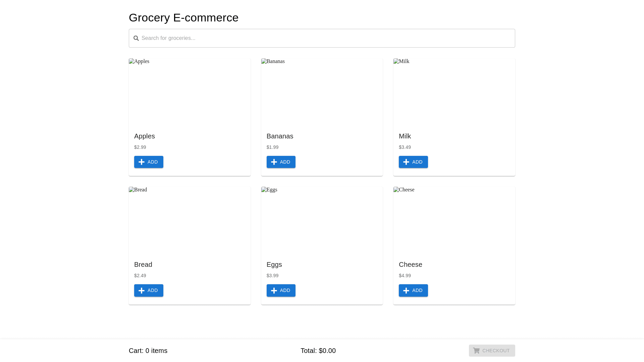Viewport: 644px width, 362px height.
Task: Click the Eggs product image
Action: click(x=322, y=221)
